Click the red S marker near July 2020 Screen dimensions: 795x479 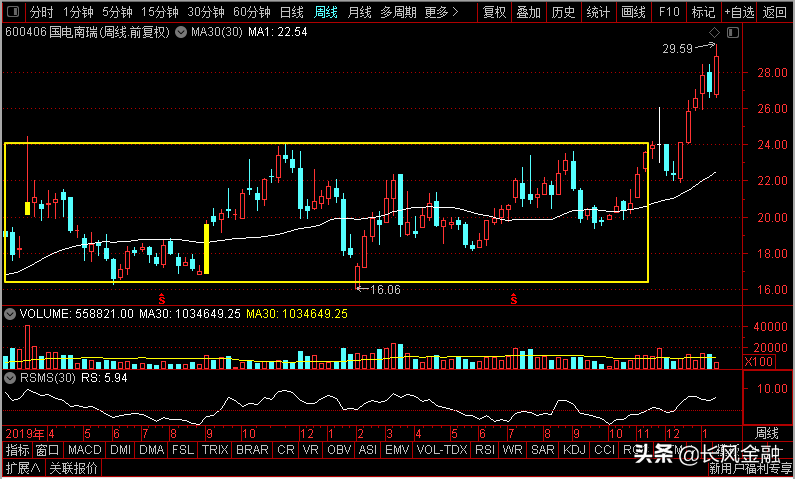(514, 299)
